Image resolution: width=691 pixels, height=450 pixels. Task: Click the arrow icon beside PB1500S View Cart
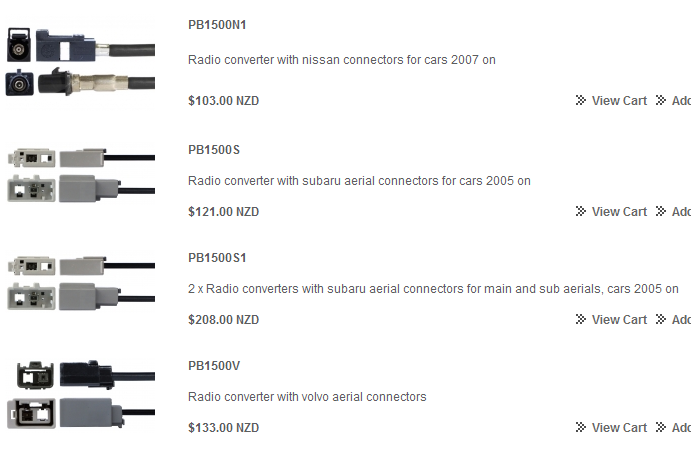[581, 212]
